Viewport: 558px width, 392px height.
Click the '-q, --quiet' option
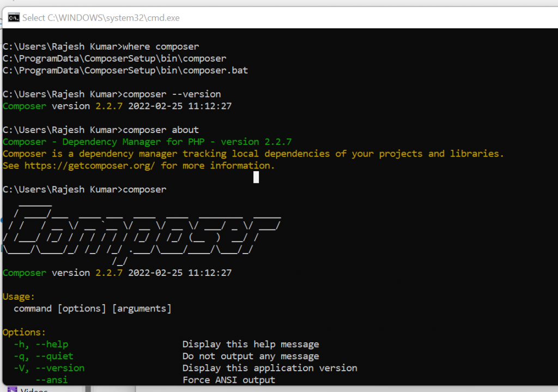[x=44, y=356]
